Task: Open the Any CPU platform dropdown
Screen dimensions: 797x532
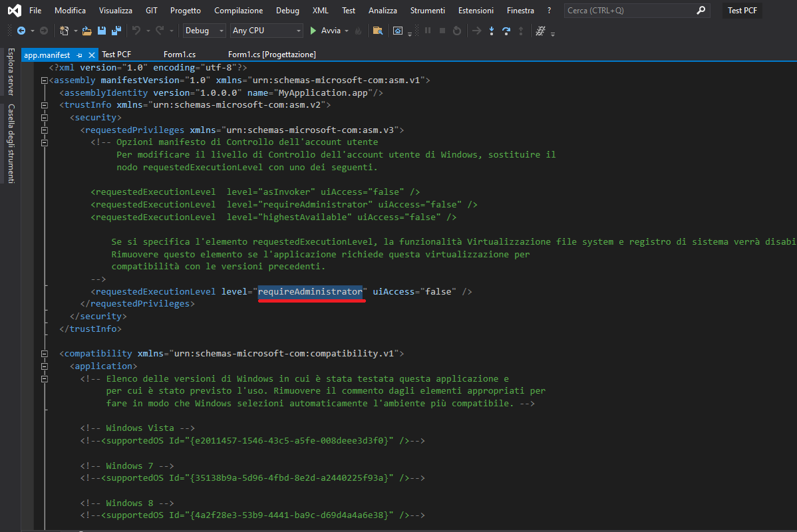Action: click(267, 31)
